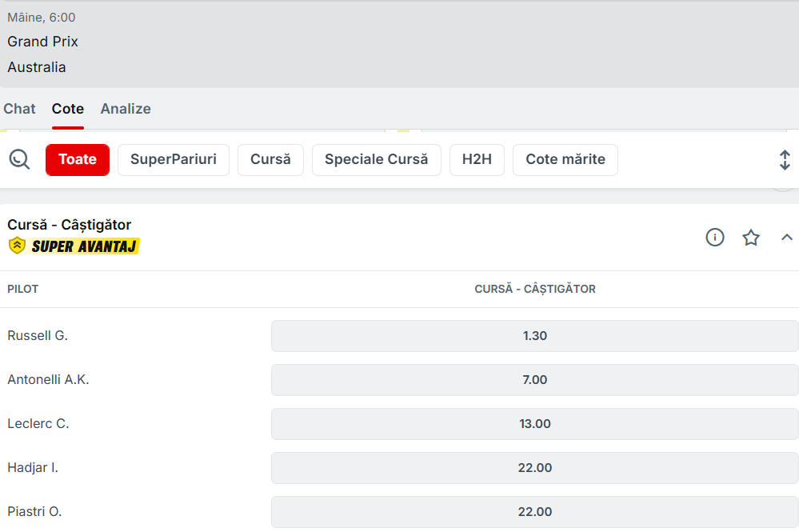Open the market info icon

click(715, 238)
